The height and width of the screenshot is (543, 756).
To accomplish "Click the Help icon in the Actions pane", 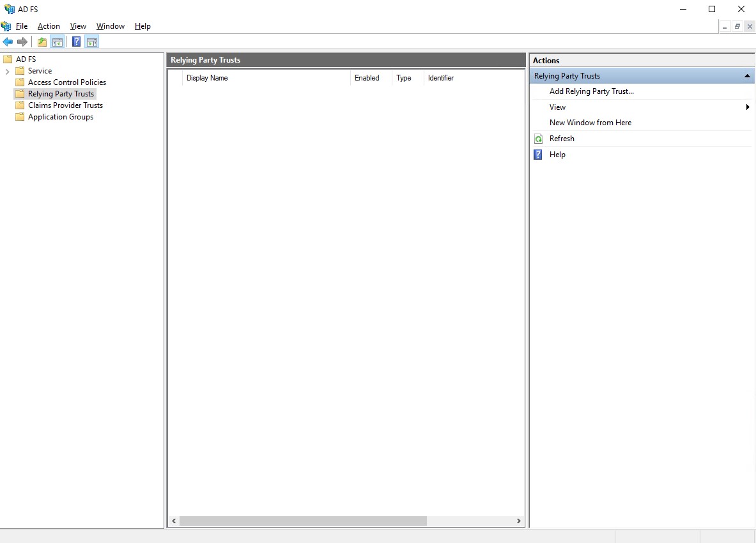I will coord(538,154).
